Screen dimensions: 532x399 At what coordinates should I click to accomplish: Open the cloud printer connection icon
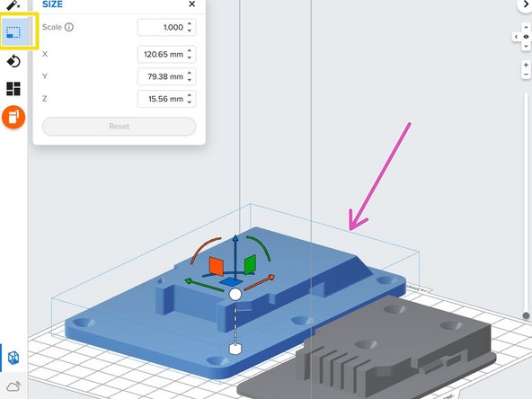pos(13,386)
